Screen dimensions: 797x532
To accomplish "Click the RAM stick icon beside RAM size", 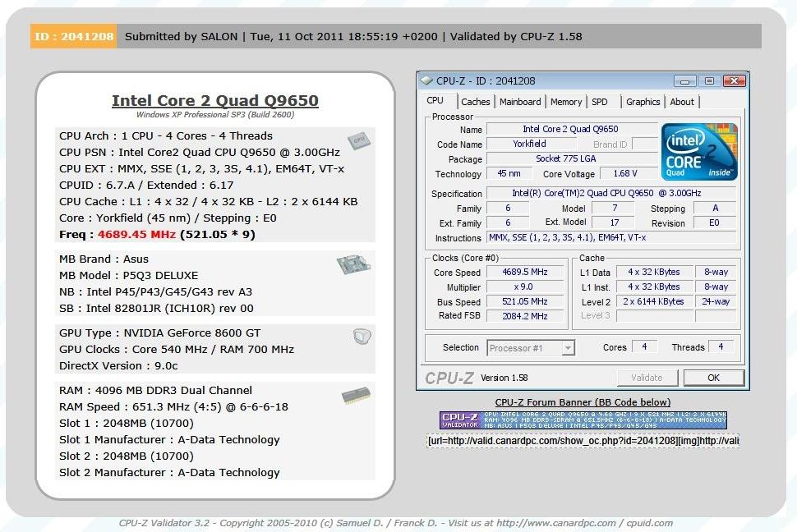I will tap(356, 396).
